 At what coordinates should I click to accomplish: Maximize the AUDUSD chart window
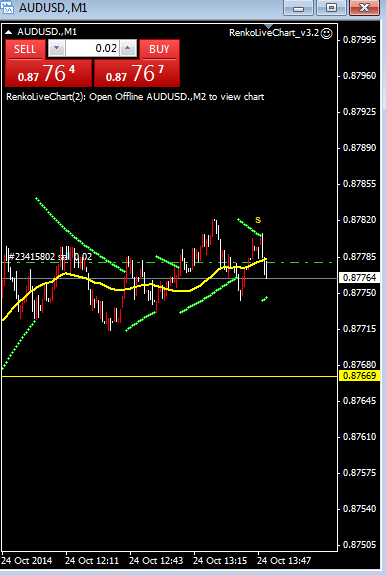pos(331,8)
